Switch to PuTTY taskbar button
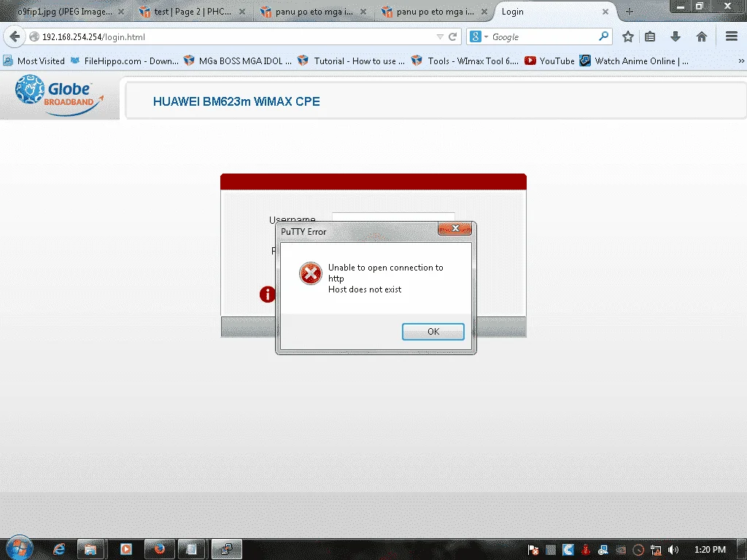The width and height of the screenshot is (747, 560). tap(226, 550)
